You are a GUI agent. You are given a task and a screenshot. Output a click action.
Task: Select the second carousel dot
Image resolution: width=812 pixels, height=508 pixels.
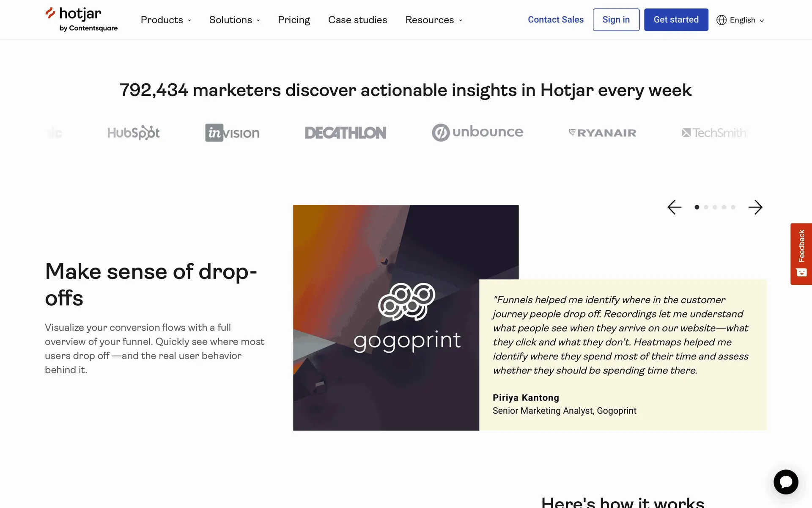click(x=706, y=207)
